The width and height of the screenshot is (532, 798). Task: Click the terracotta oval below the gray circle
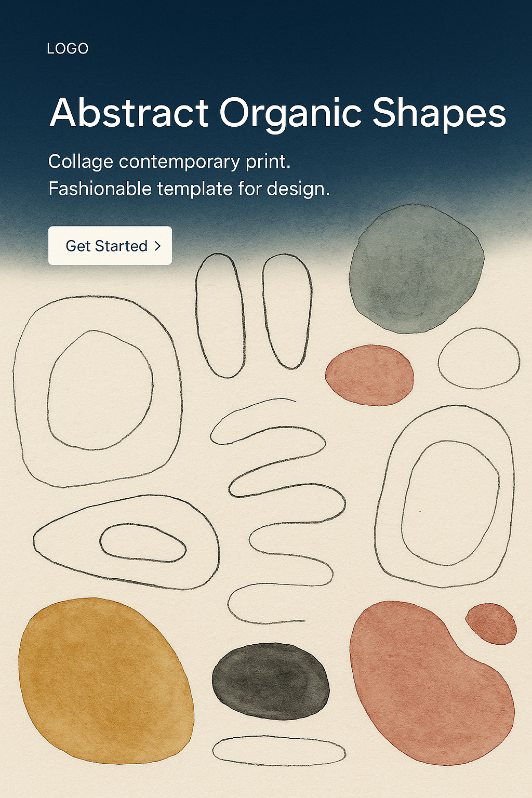[369, 375]
